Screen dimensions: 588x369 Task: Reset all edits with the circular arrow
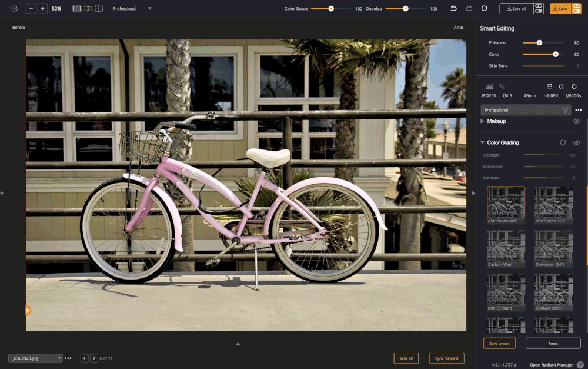tap(484, 8)
